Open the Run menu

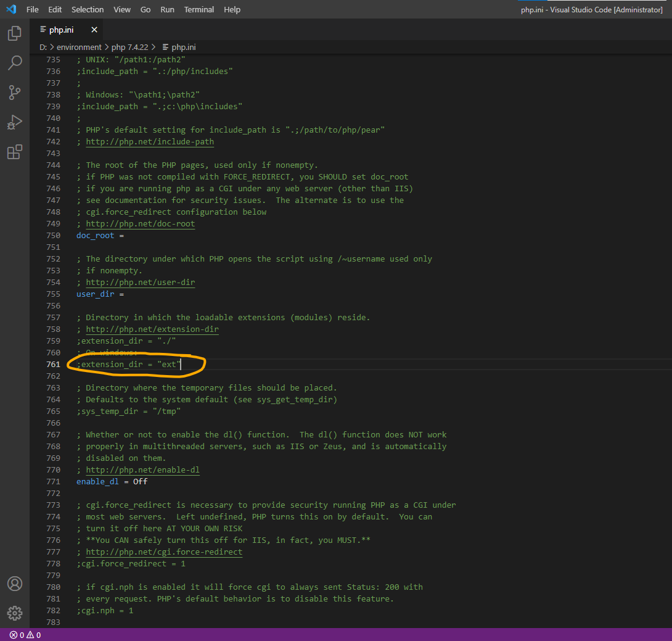click(167, 9)
